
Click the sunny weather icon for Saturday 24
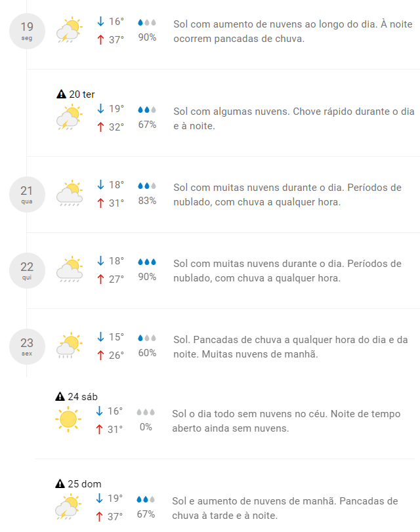pyautogui.click(x=68, y=419)
